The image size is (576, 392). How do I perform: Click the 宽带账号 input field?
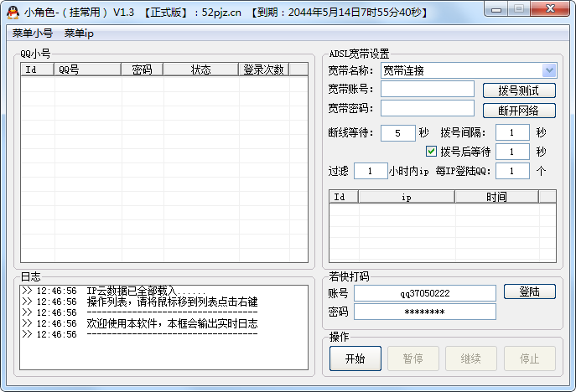428,89
